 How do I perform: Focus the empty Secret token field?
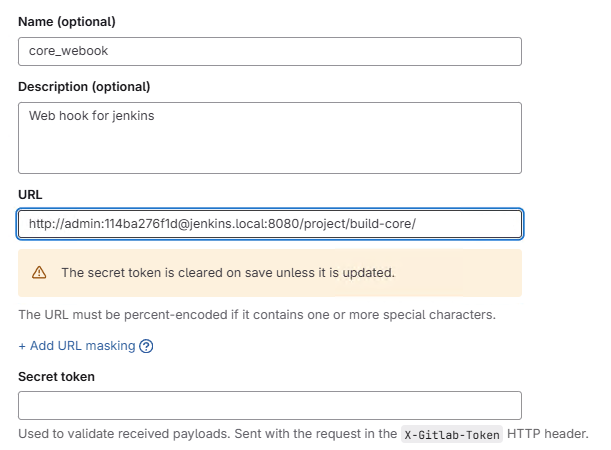(270, 405)
